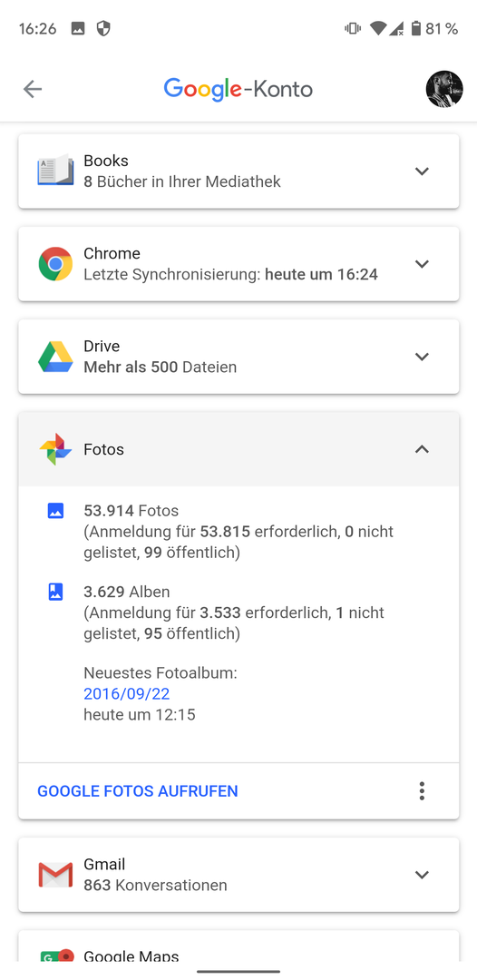Open the profile avatar picture

click(x=444, y=89)
